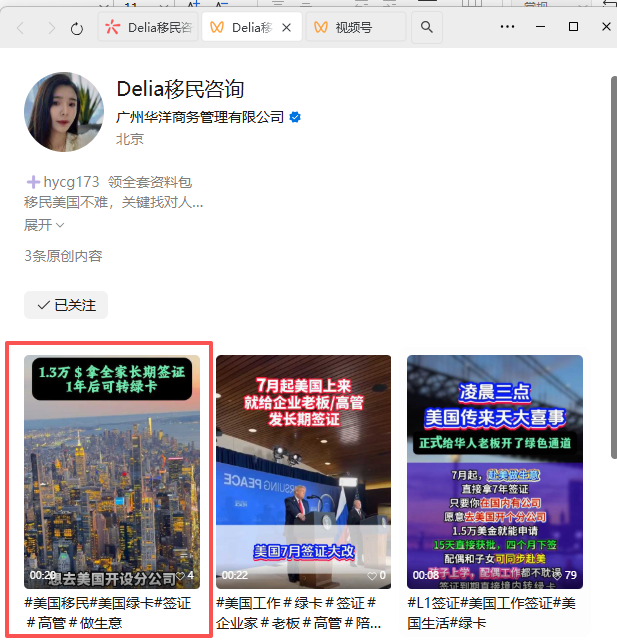The height and width of the screenshot is (641, 617).
Task: Click company name 广州华洋商务管理有限公司
Action: [200, 117]
